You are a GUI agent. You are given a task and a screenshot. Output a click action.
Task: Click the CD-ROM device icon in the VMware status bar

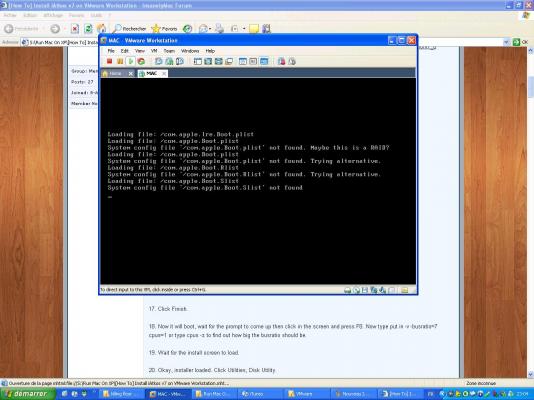[x=357, y=290]
